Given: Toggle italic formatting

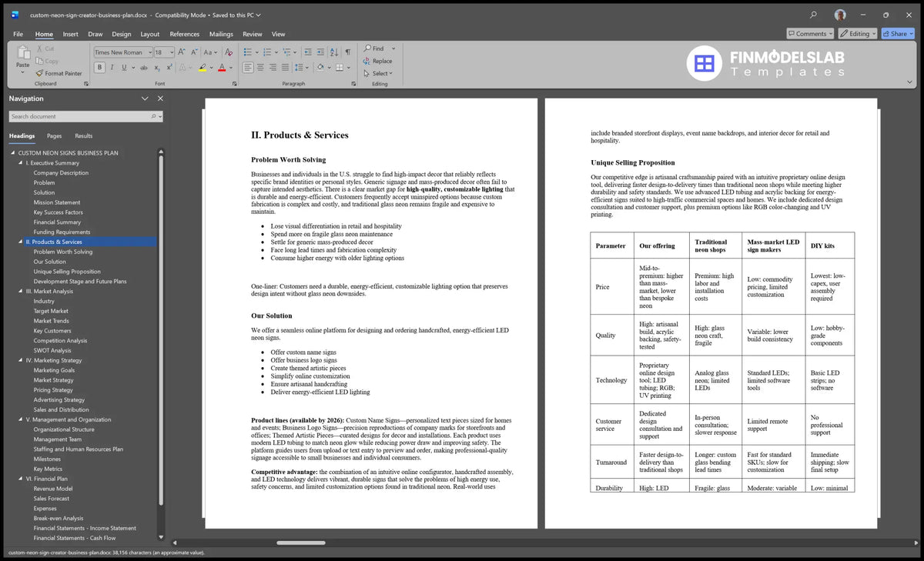Looking at the screenshot, I should click(112, 68).
